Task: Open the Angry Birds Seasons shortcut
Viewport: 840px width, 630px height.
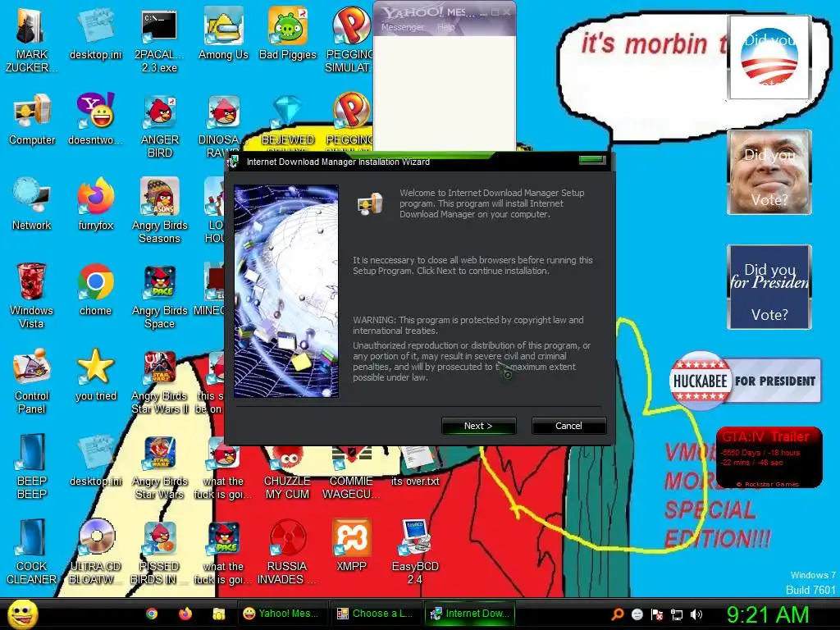Action: [160, 211]
